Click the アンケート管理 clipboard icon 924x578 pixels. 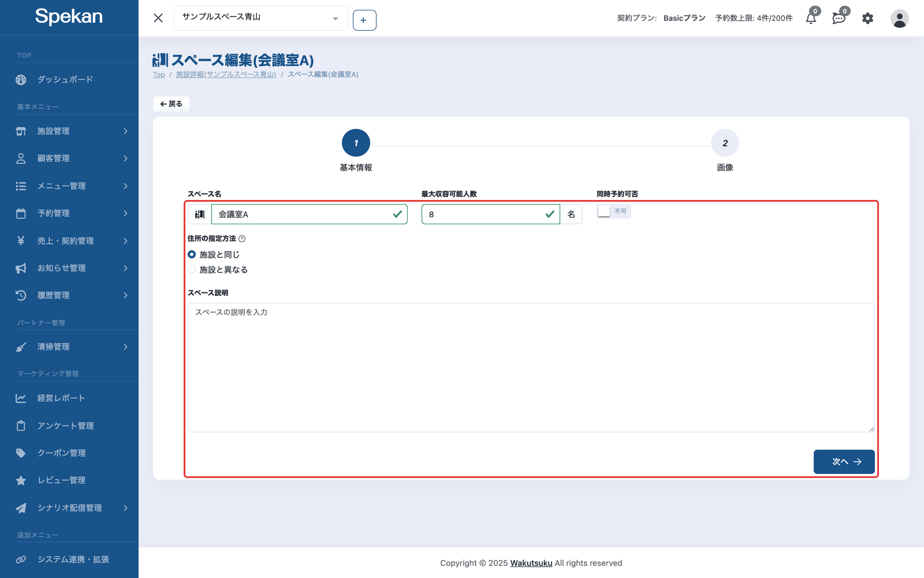coord(21,426)
